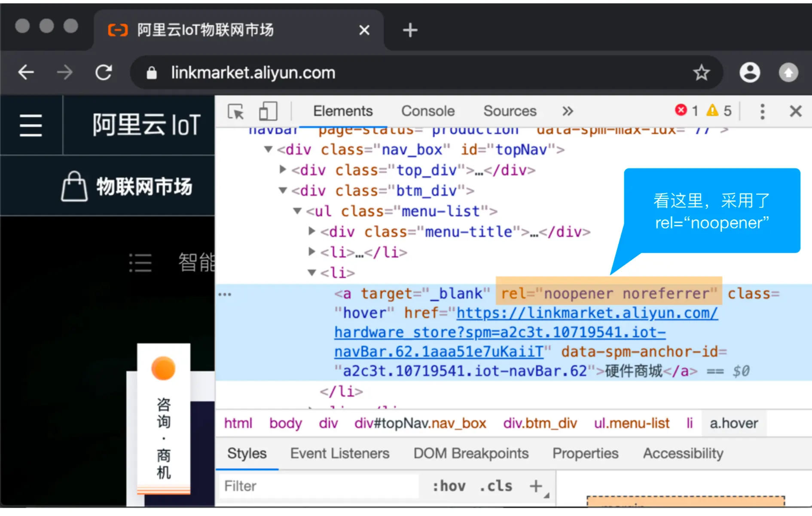This screenshot has width=812, height=516.
Task: Click the browser update arrow icon
Action: 788,72
